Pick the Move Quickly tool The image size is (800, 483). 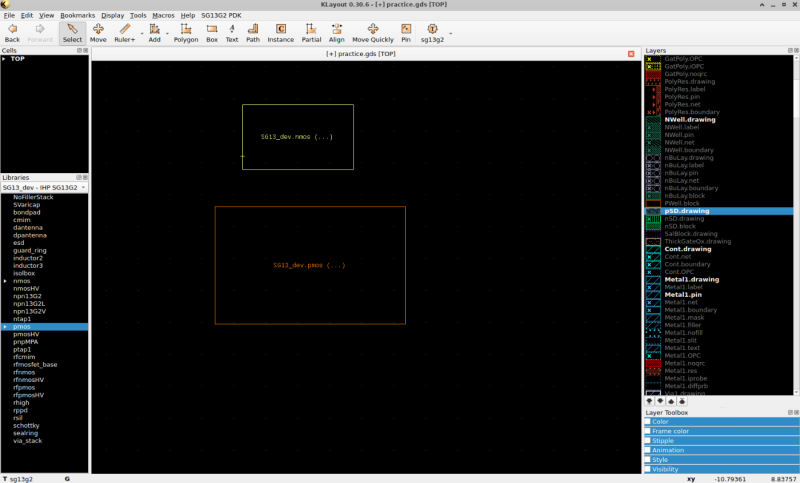click(x=372, y=33)
